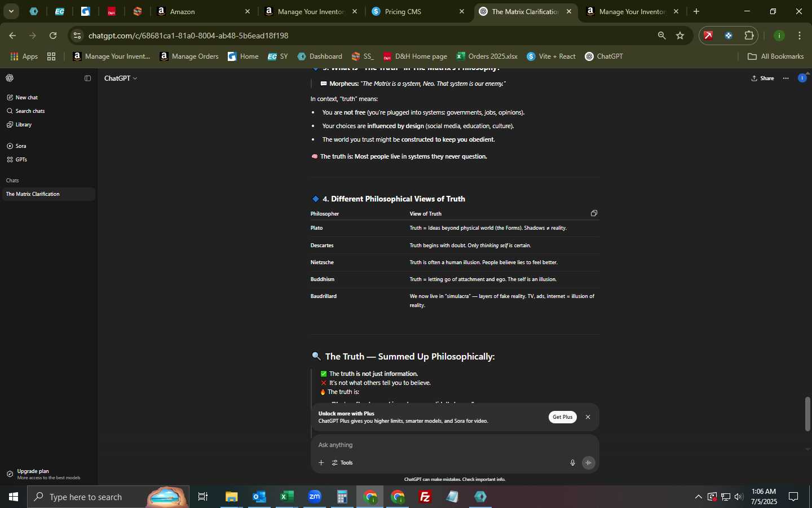Open Chrome three-dot menu
Viewport: 812px width, 508px height.
tap(800, 36)
